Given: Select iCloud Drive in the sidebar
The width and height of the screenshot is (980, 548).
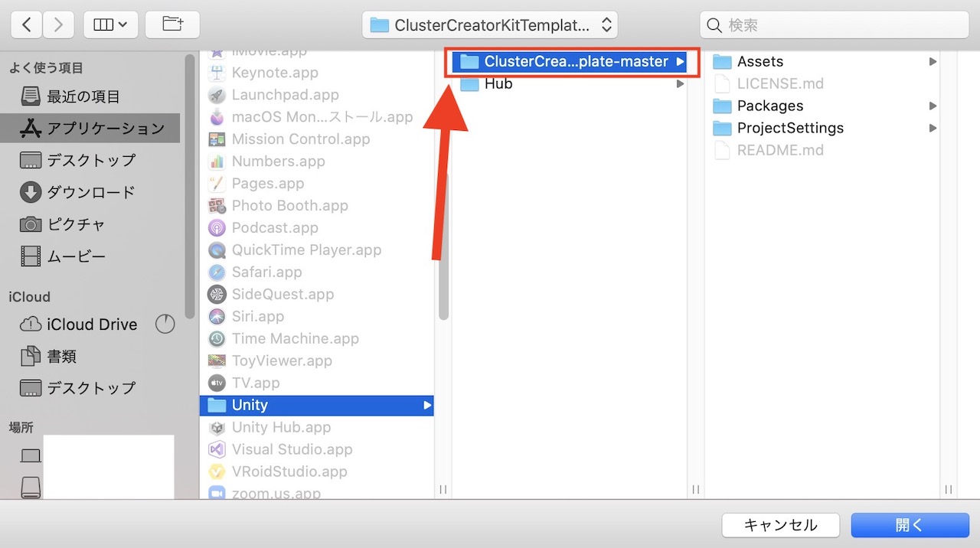Looking at the screenshot, I should click(x=91, y=325).
